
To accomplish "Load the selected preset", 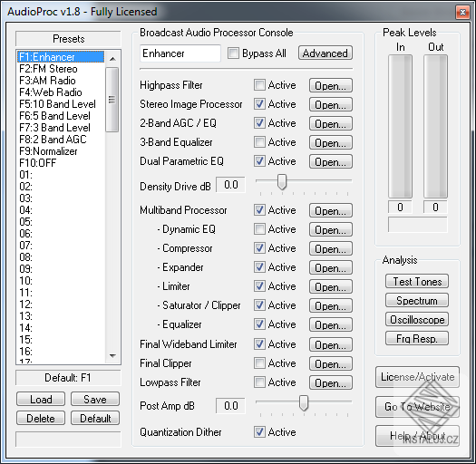I will point(41,399).
